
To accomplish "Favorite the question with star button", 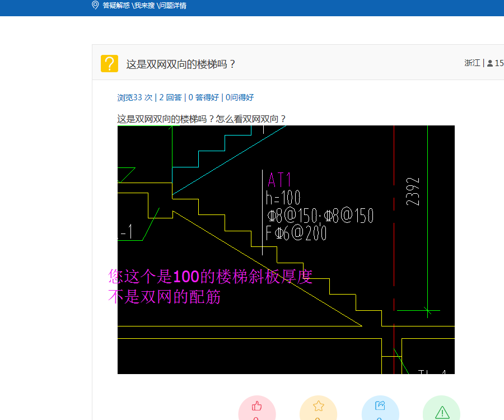I will (x=318, y=408).
